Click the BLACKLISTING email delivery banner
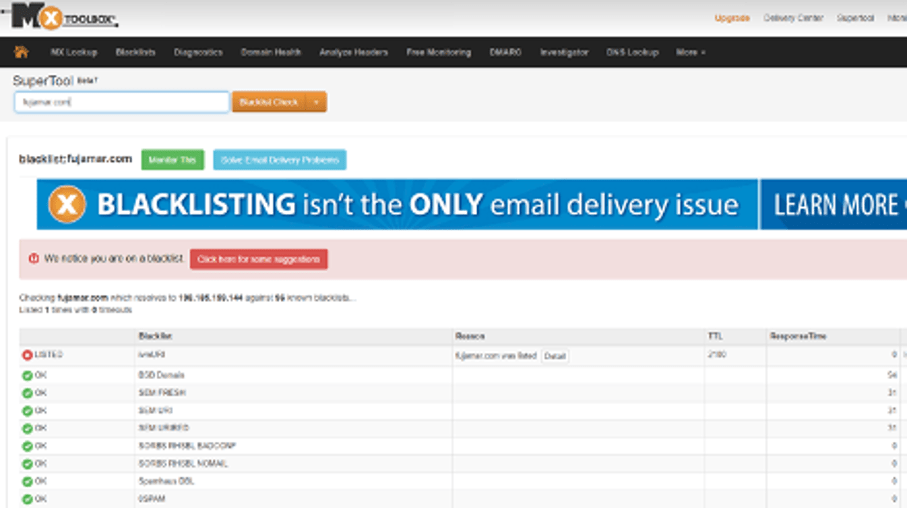This screenshot has width=908, height=508. point(397,204)
